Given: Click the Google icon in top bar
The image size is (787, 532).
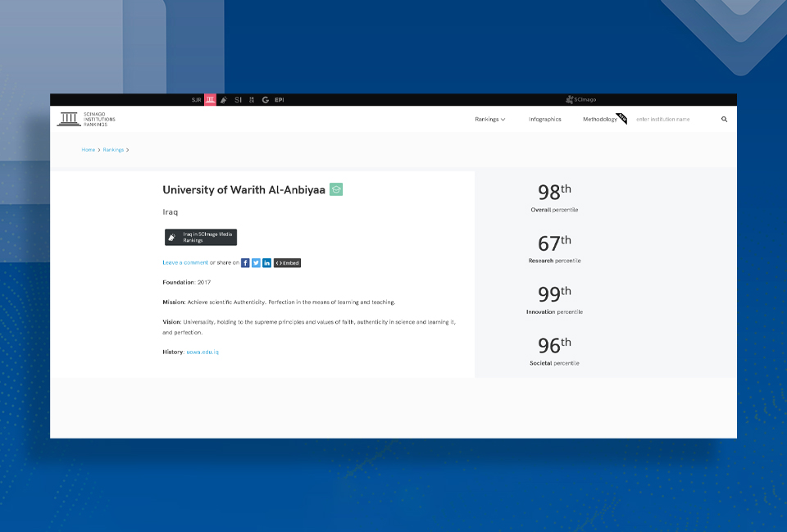Looking at the screenshot, I should (265, 100).
